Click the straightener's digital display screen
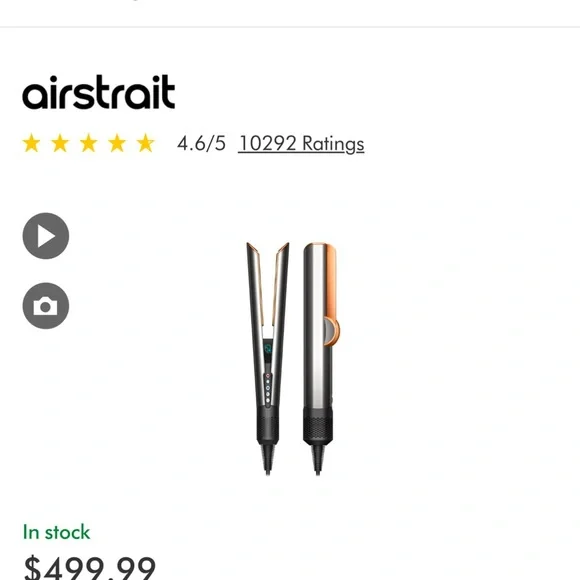Viewport: 580px width, 580px height. [x=268, y=348]
